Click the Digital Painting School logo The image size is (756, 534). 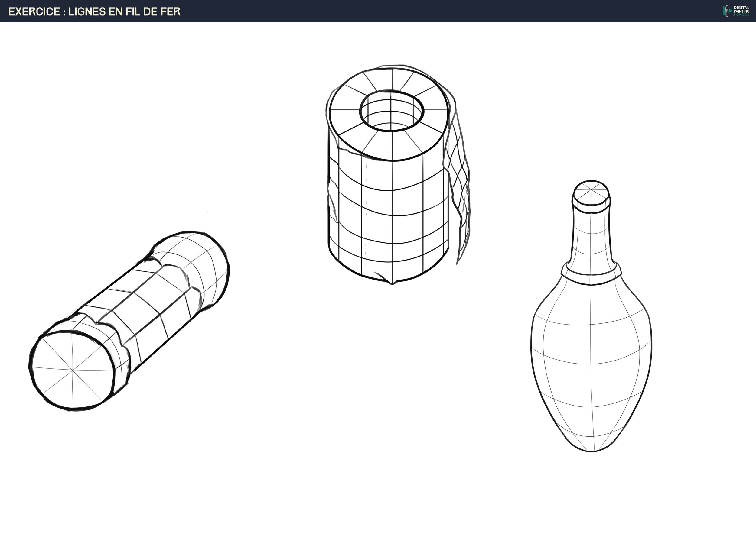point(735,11)
